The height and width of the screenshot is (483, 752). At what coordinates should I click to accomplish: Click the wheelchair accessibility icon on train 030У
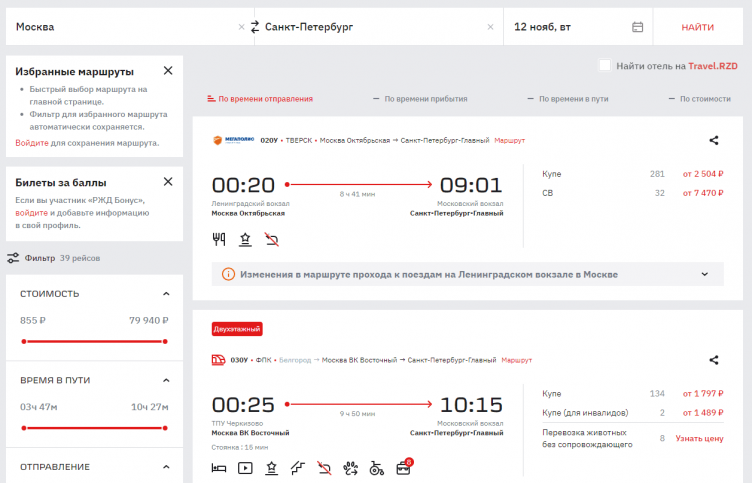[376, 467]
